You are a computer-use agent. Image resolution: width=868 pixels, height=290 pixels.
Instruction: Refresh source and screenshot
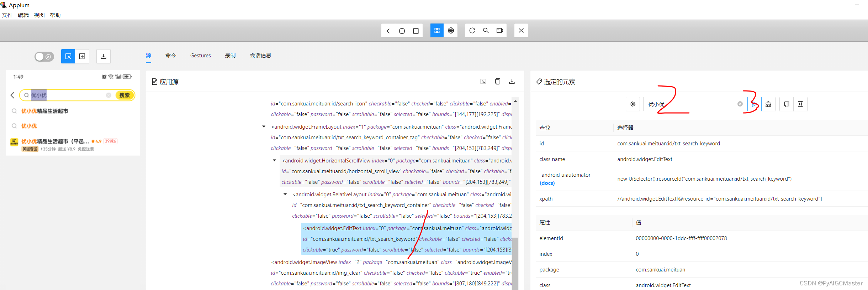[x=472, y=31]
